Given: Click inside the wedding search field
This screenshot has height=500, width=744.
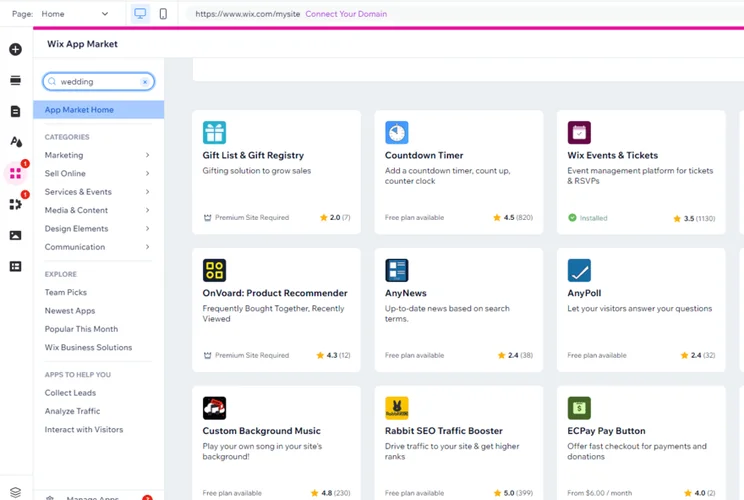Looking at the screenshot, I should [x=99, y=82].
